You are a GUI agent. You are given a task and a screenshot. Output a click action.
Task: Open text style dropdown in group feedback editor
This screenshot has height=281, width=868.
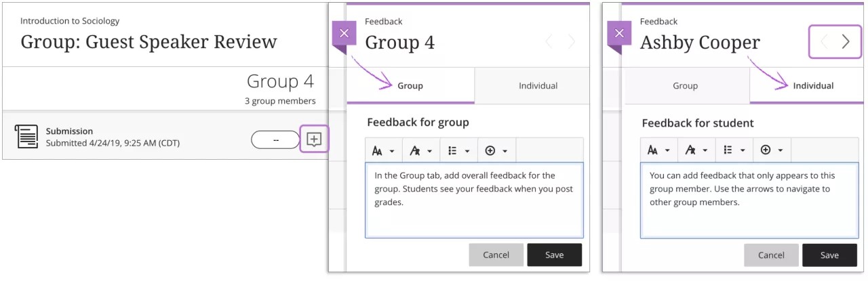pyautogui.click(x=383, y=150)
